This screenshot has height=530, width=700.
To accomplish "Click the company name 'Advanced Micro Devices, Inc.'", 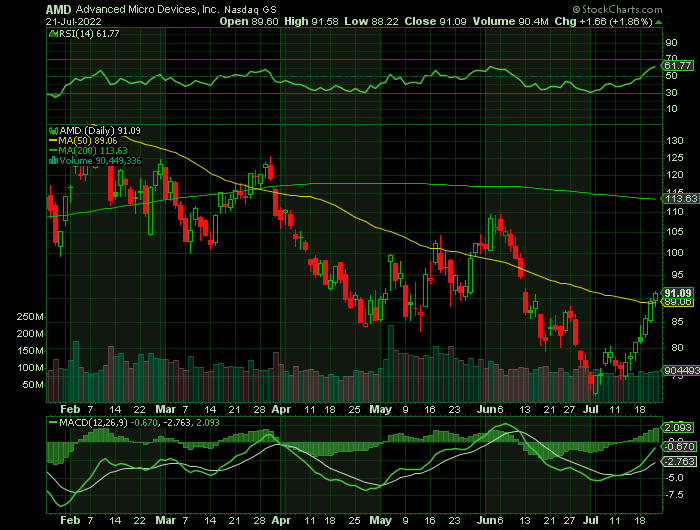I will click(x=148, y=9).
